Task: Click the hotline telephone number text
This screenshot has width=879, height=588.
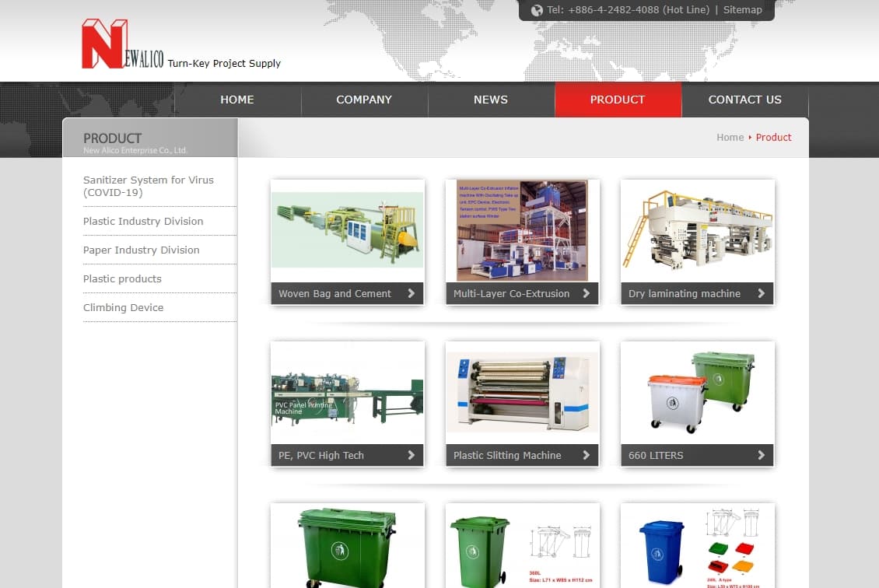Action: point(628,9)
